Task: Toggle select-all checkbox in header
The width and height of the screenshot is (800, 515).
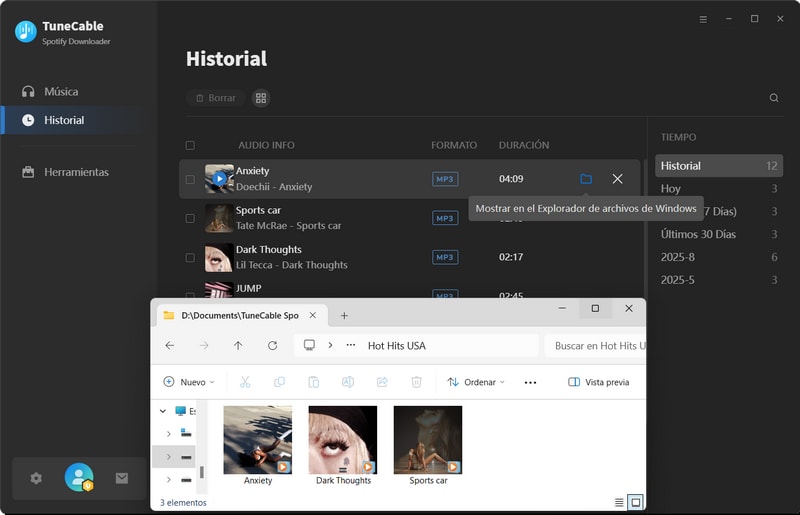Action: 190,145
